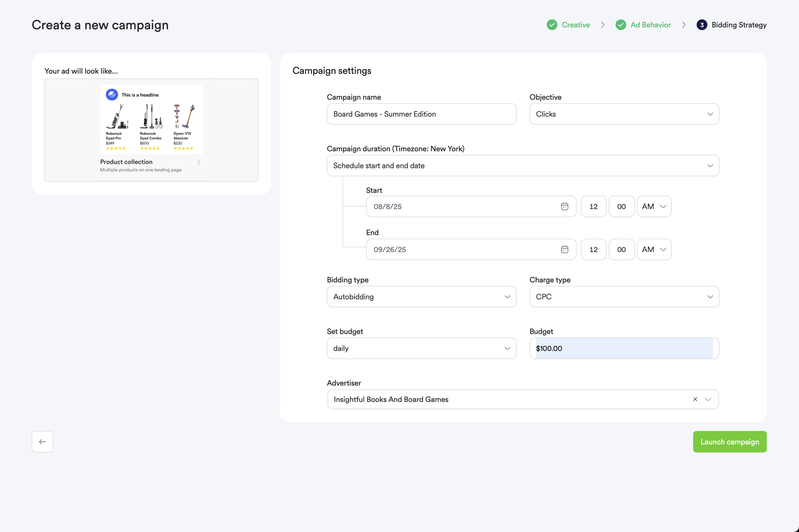Click the Roborock Dyad Combo $500 price
The width and height of the screenshot is (799, 532).
144,143
